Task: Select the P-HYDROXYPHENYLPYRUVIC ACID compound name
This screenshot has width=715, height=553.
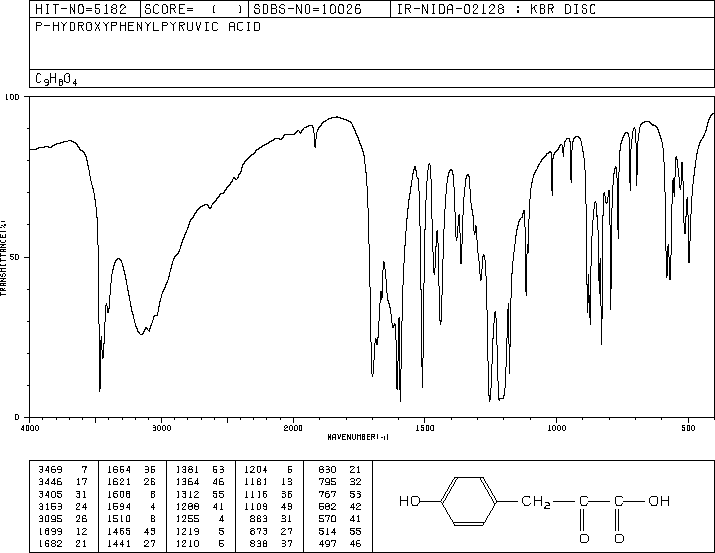Action: pyautogui.click(x=148, y=27)
